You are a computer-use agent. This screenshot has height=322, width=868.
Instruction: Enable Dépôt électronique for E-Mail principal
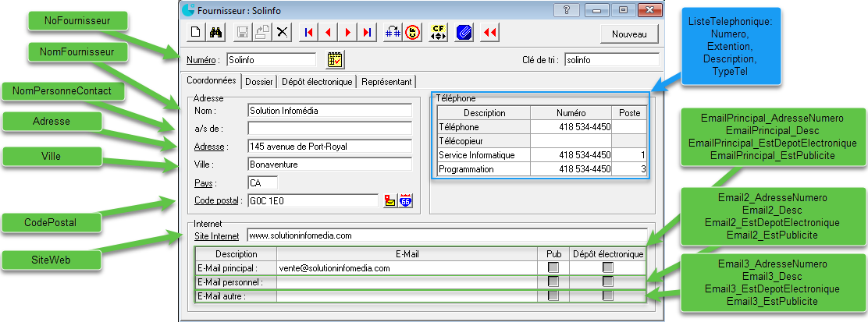[x=607, y=267]
